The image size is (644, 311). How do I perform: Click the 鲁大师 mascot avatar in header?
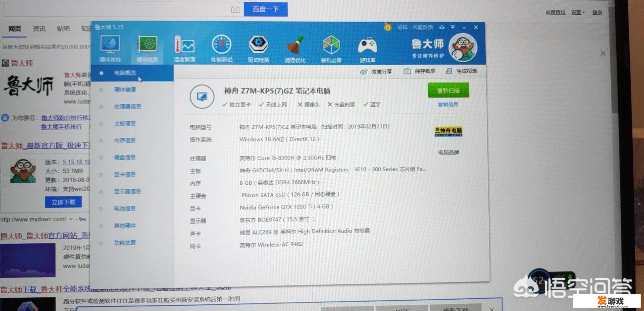tap(463, 48)
